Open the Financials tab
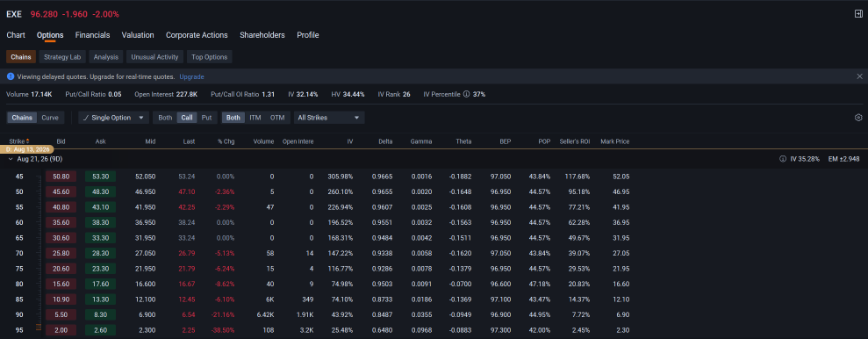The width and height of the screenshot is (868, 339). pos(92,35)
